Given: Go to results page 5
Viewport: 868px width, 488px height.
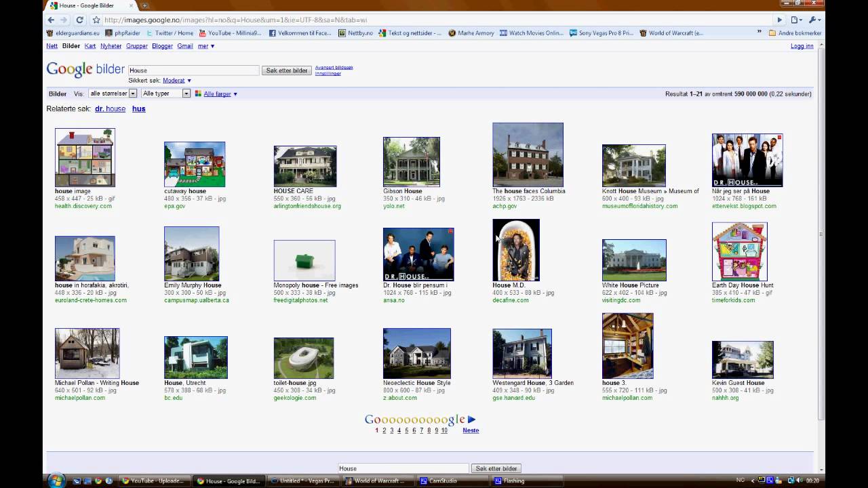Looking at the screenshot, I should 406,430.
